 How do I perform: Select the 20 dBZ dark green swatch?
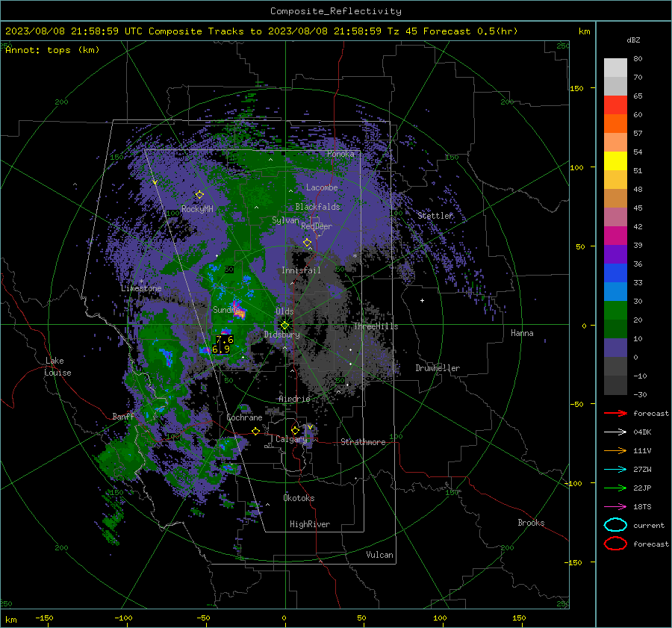coord(615,329)
